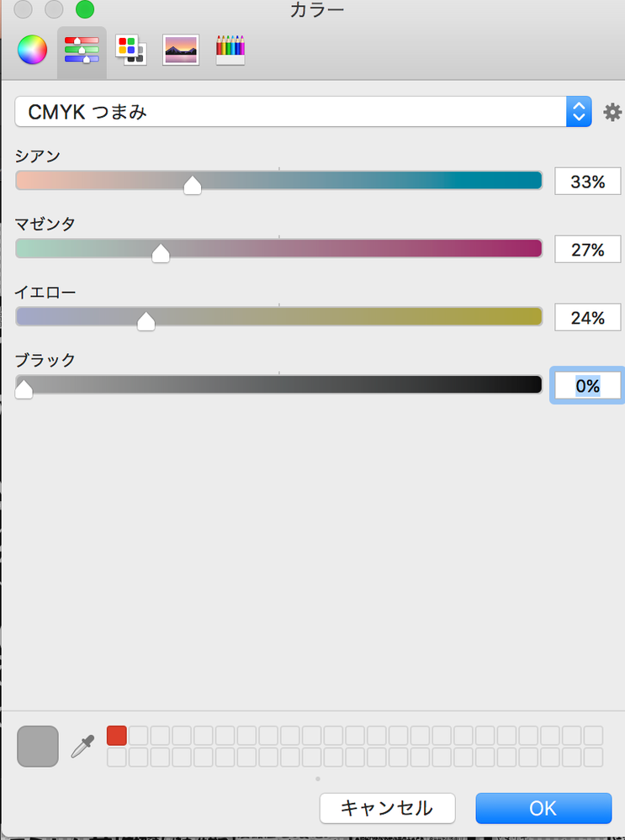Click the blue dropdown arrows stepper
Screen dimensions: 625x840
(x=579, y=112)
